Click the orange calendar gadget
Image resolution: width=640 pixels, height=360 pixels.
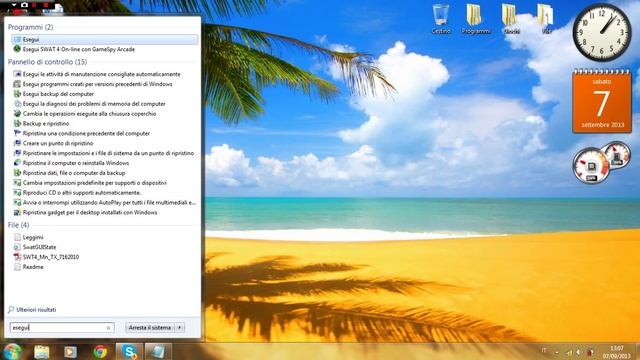(x=602, y=101)
